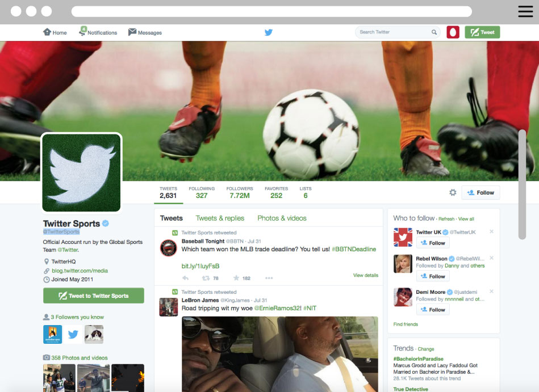
Task: Switch to Tweets & replies tab
Action: coord(220,218)
